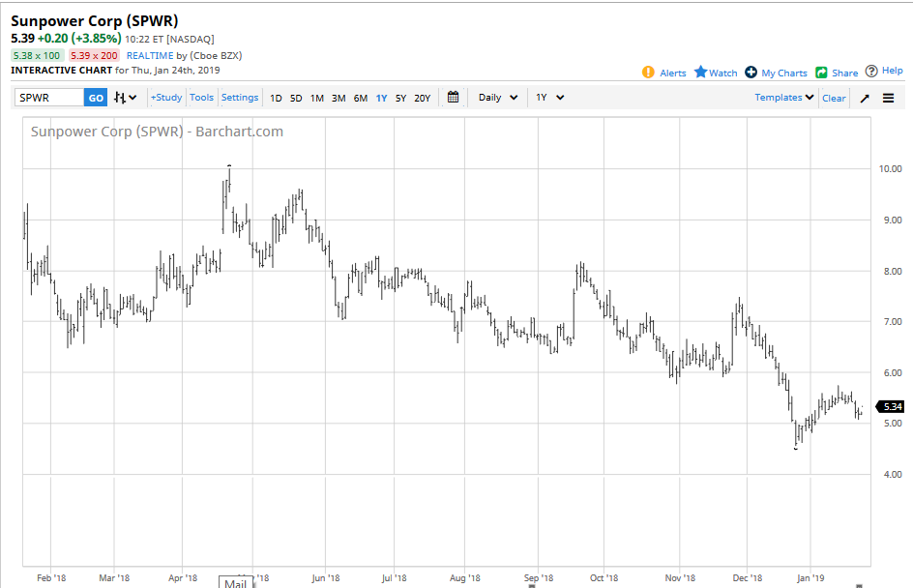Screen dimensions: 913x588
Task: Click the Watch star icon
Action: (x=700, y=72)
